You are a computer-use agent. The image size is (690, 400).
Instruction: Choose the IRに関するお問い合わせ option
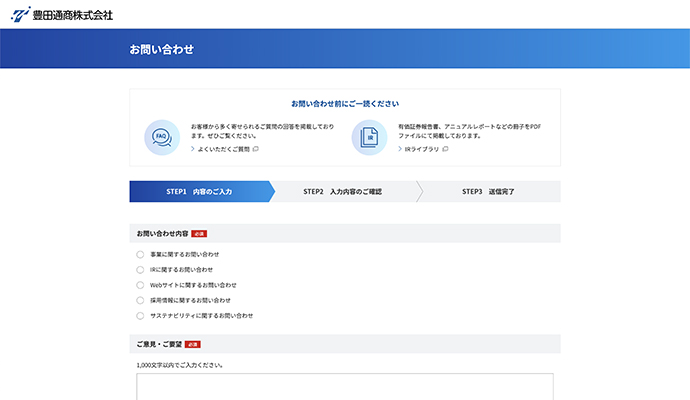140,269
